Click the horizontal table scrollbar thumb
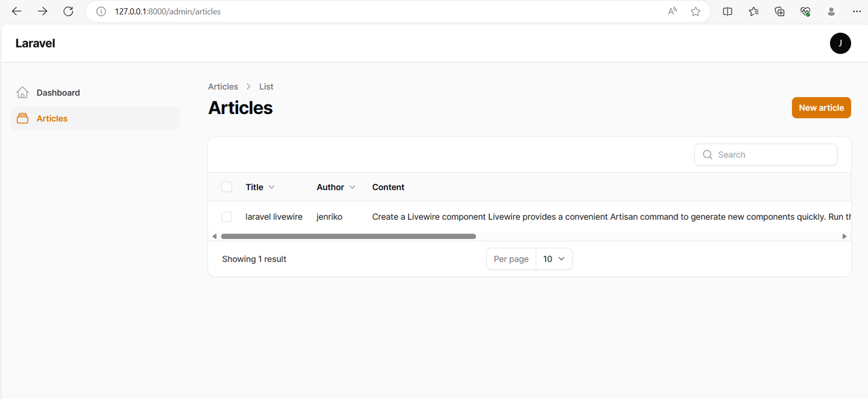This screenshot has width=868, height=399. (349, 236)
